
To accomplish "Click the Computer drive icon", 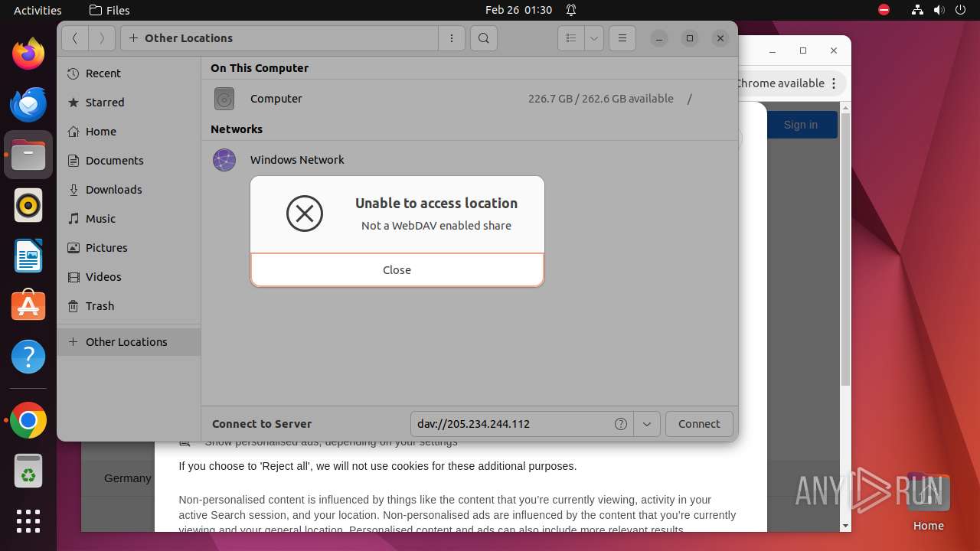I will [224, 99].
